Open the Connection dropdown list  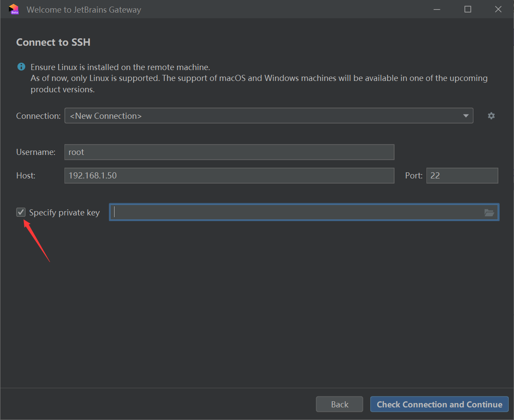(x=269, y=116)
